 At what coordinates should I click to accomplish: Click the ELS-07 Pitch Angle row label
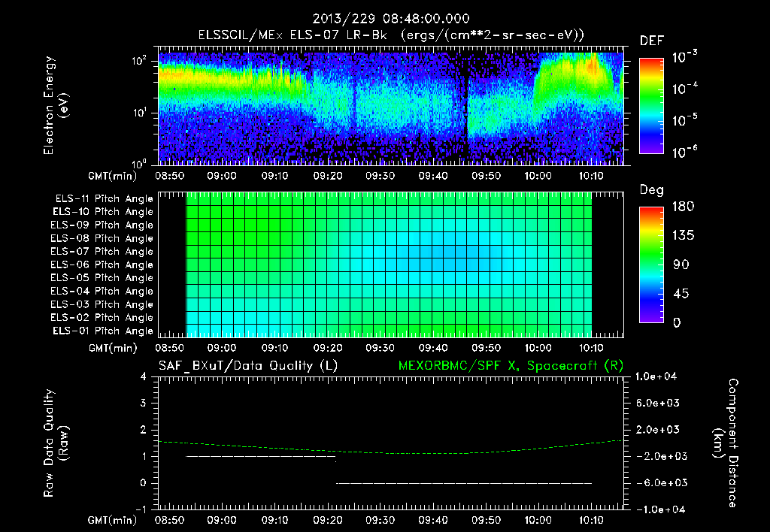[x=102, y=251]
